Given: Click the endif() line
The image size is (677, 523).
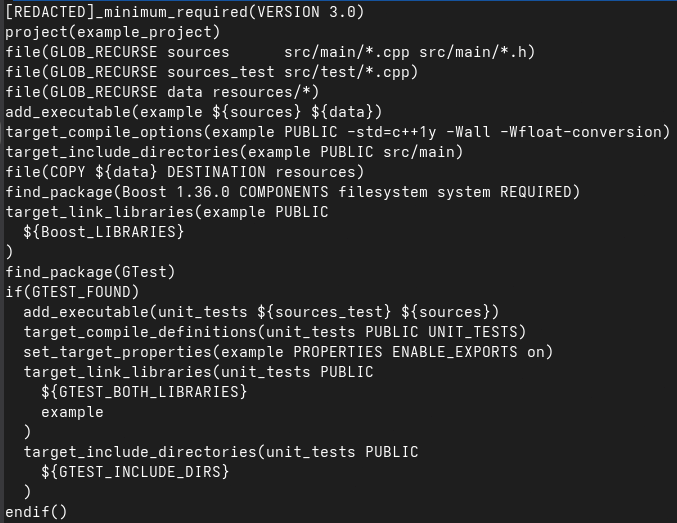Looking at the screenshot, I should 36,512.
